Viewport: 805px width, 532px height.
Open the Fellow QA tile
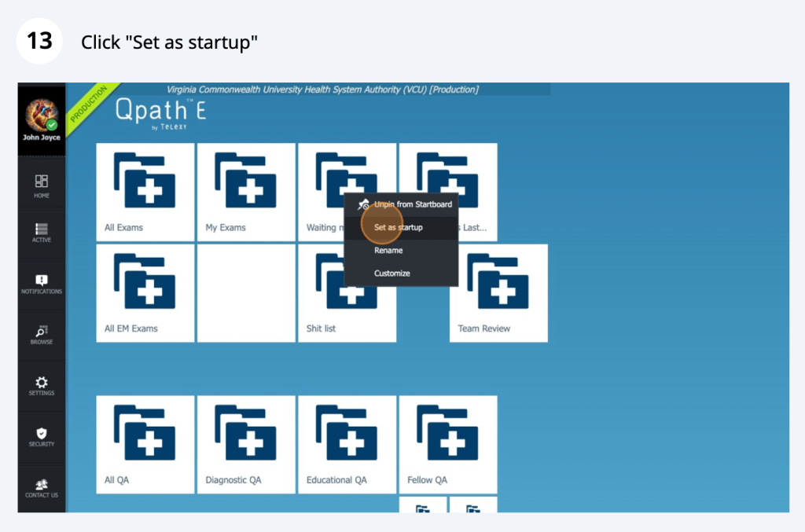coord(447,444)
